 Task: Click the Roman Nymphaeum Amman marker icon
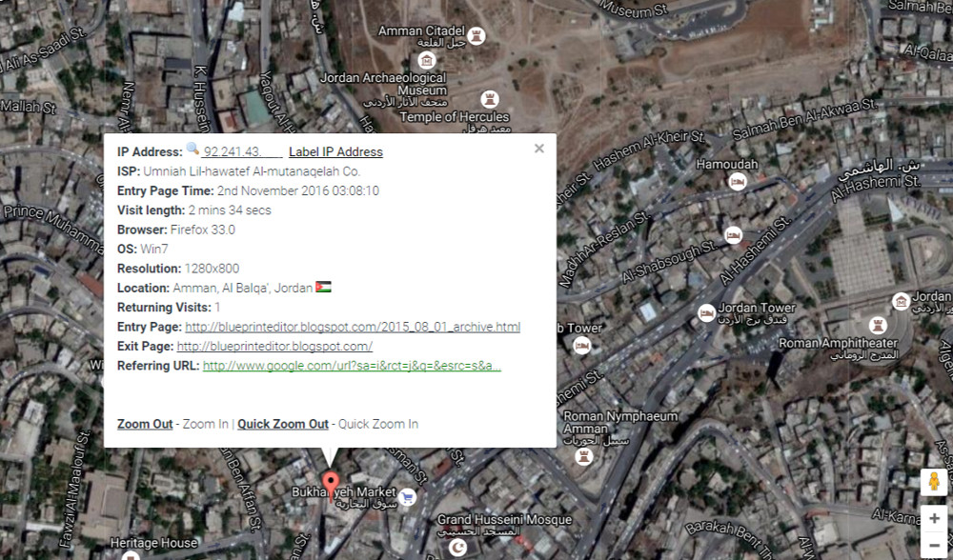point(584,455)
